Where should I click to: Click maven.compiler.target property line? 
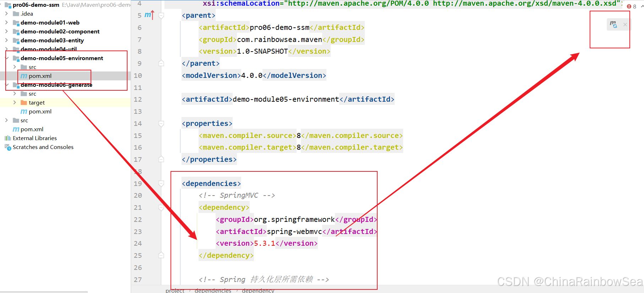coord(301,147)
